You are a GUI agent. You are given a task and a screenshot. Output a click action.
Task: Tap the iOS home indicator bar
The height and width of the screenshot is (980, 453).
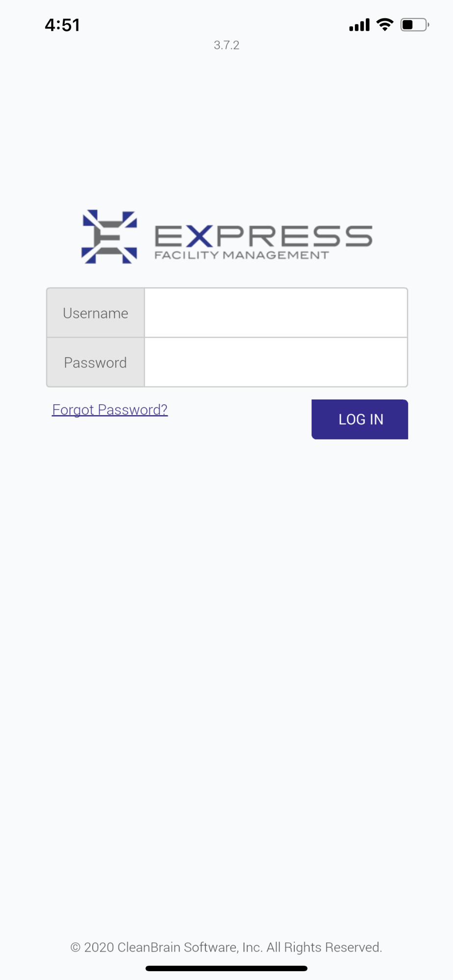point(226,968)
